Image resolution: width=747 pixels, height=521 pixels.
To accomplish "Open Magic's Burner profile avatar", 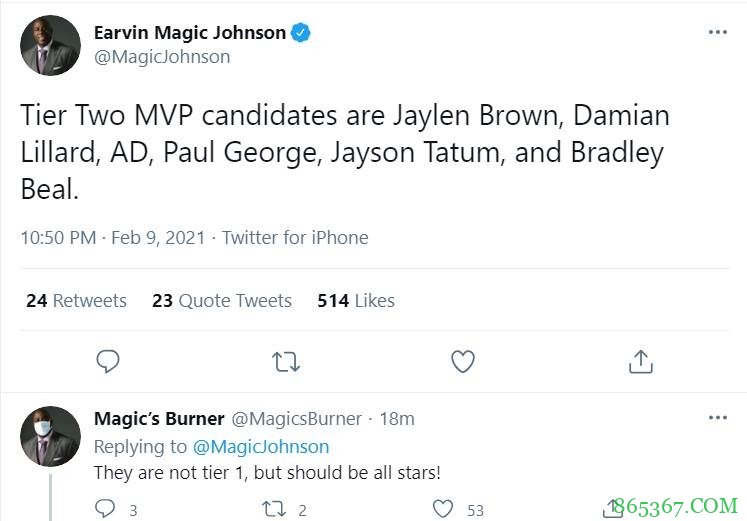I will point(50,435).
